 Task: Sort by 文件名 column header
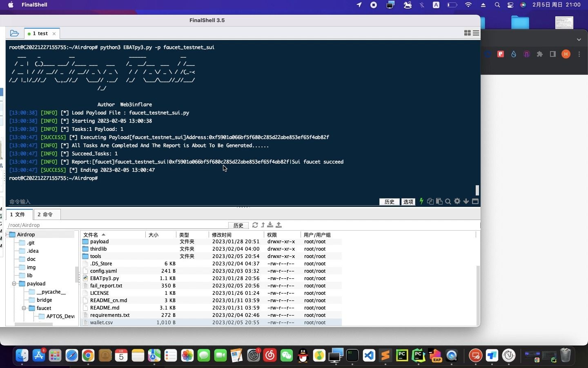pyautogui.click(x=113, y=235)
